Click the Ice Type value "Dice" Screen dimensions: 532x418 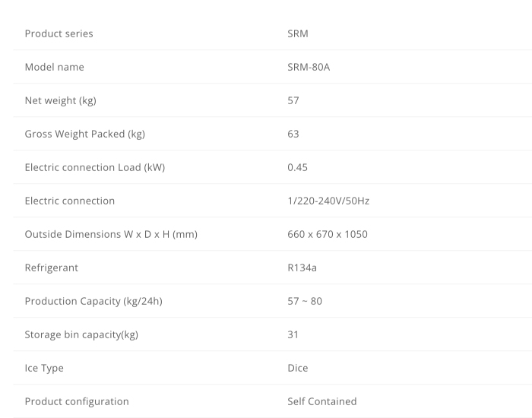click(298, 368)
